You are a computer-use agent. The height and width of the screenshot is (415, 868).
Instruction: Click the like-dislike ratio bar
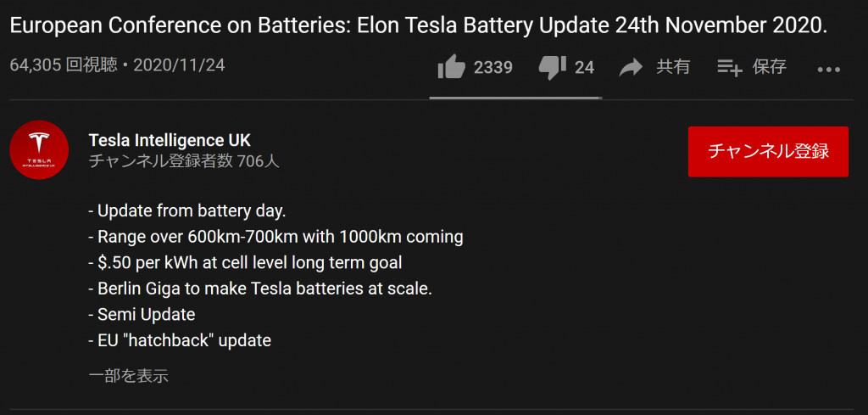click(x=516, y=98)
